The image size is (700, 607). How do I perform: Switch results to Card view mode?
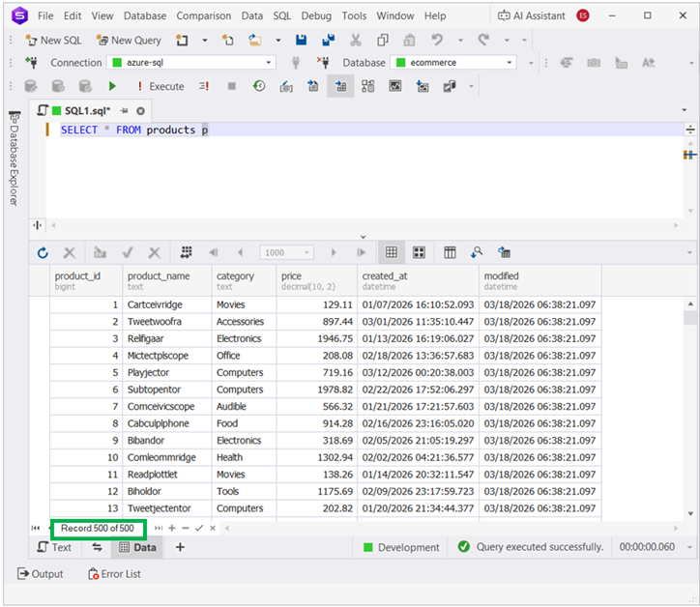pyautogui.click(x=419, y=253)
